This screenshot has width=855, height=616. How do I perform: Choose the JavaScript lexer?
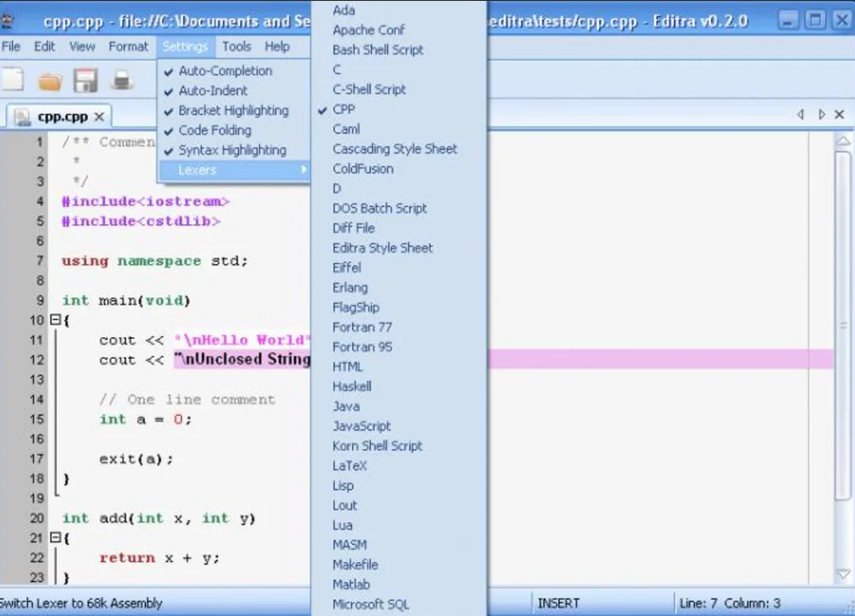(x=399, y=426)
